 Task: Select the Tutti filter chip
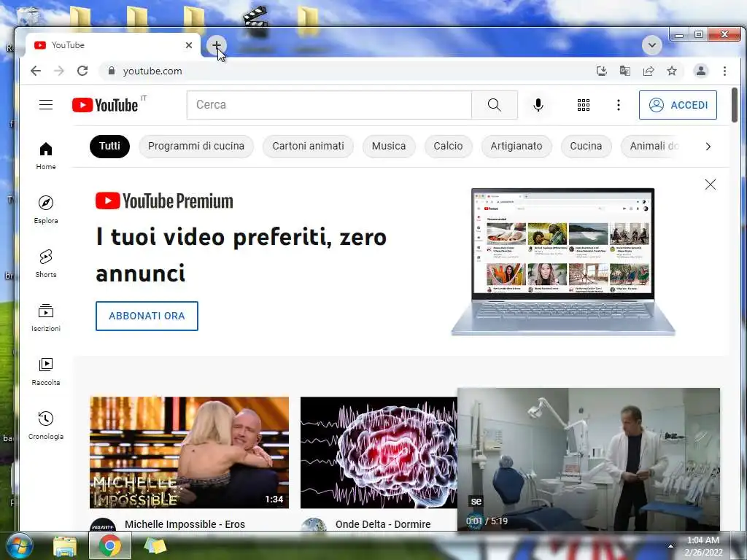click(109, 146)
